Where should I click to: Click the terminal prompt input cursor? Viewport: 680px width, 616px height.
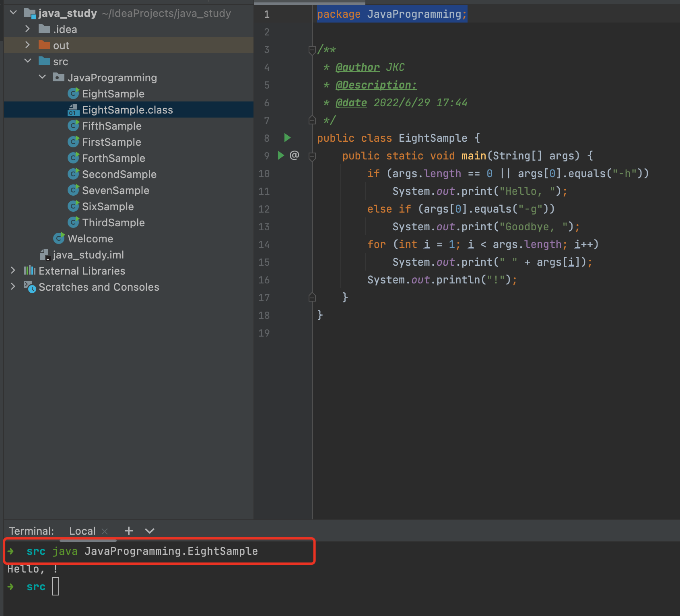click(x=56, y=586)
